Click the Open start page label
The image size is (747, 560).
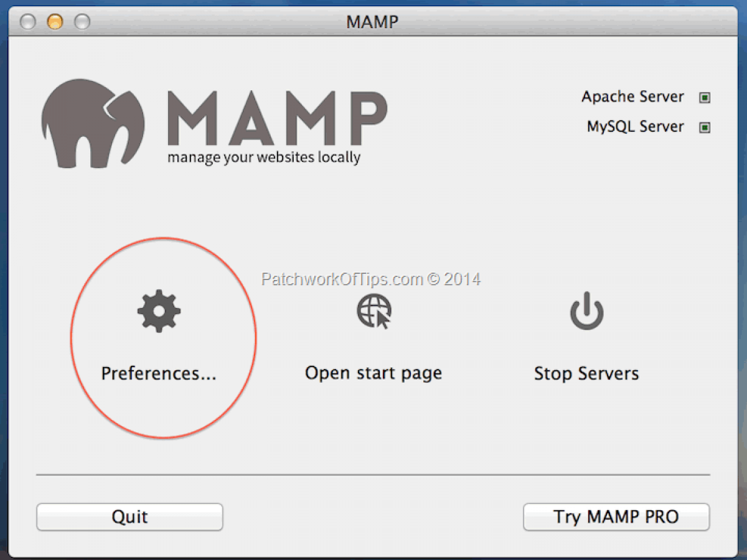[x=374, y=373]
